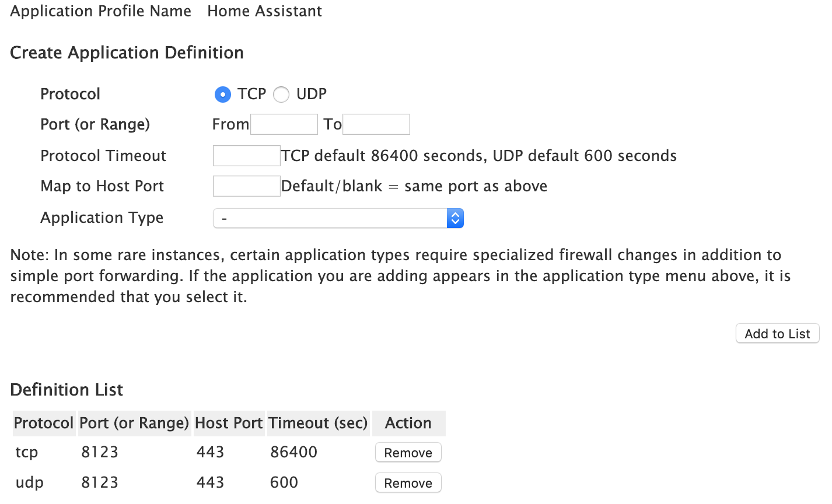Click the port range From field
Viewport: 832px width, 504px height.
284,124
